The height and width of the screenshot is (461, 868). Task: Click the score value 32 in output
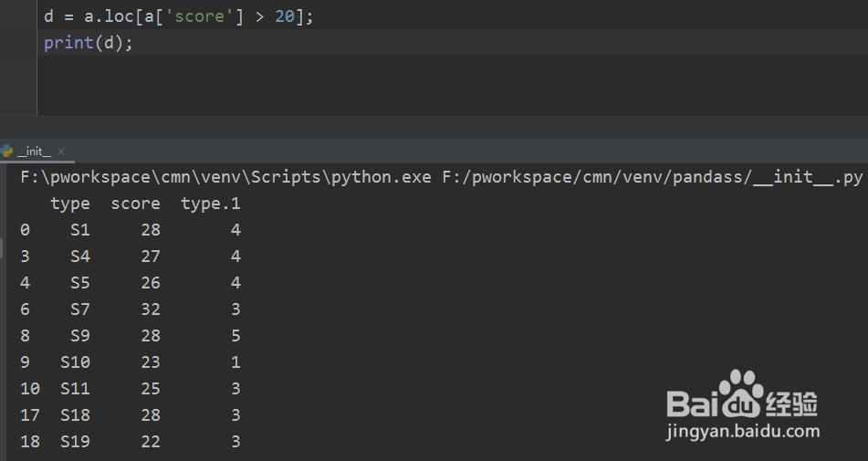151,309
